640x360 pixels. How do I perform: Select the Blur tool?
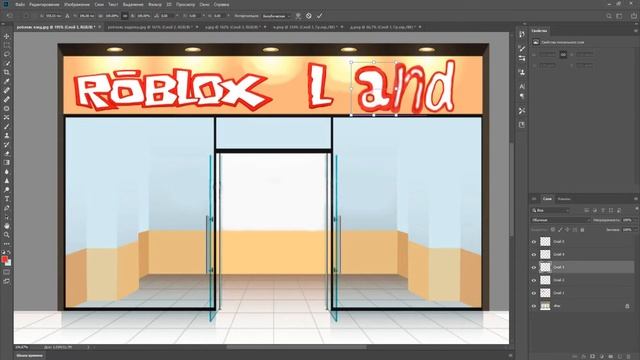click(7, 171)
